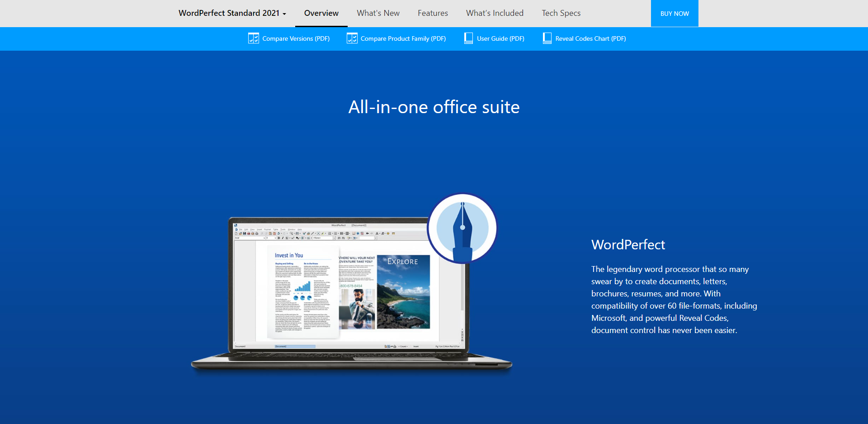Click the User Guide book icon
The image size is (868, 424).
click(469, 38)
